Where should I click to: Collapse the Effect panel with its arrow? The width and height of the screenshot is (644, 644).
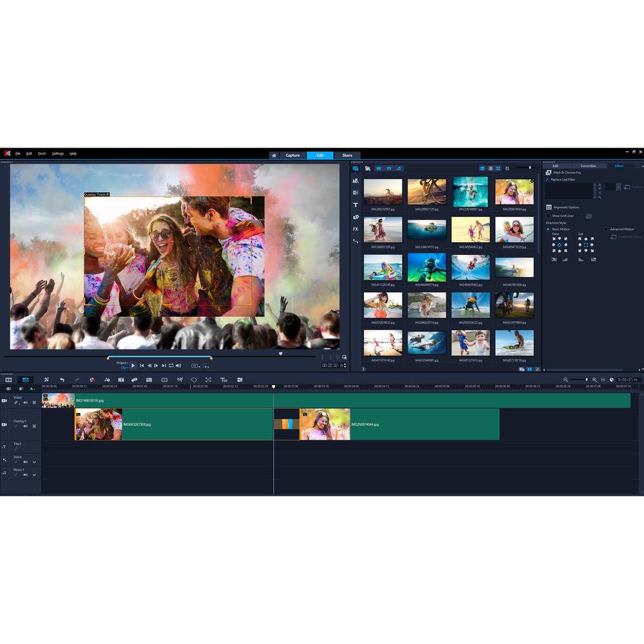tap(642, 166)
